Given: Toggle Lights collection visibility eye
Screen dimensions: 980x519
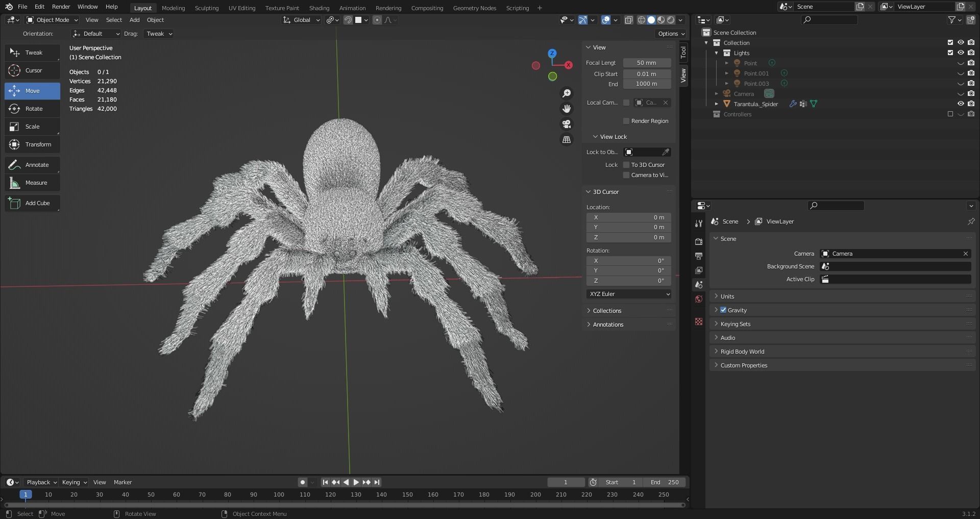Looking at the screenshot, I should tap(961, 53).
